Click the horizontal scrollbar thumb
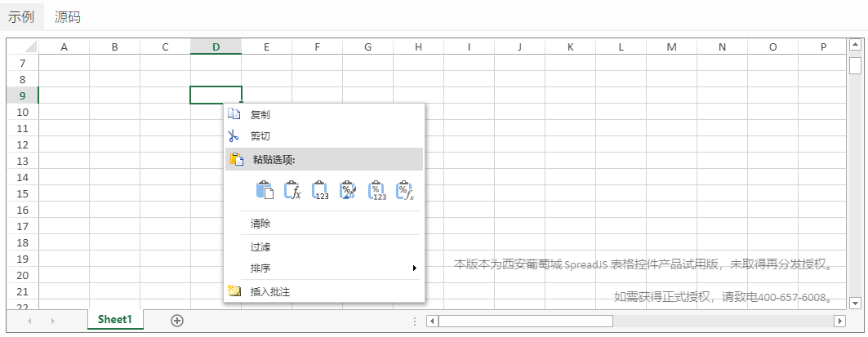Image resolution: width=868 pixels, height=337 pixels. (x=526, y=321)
